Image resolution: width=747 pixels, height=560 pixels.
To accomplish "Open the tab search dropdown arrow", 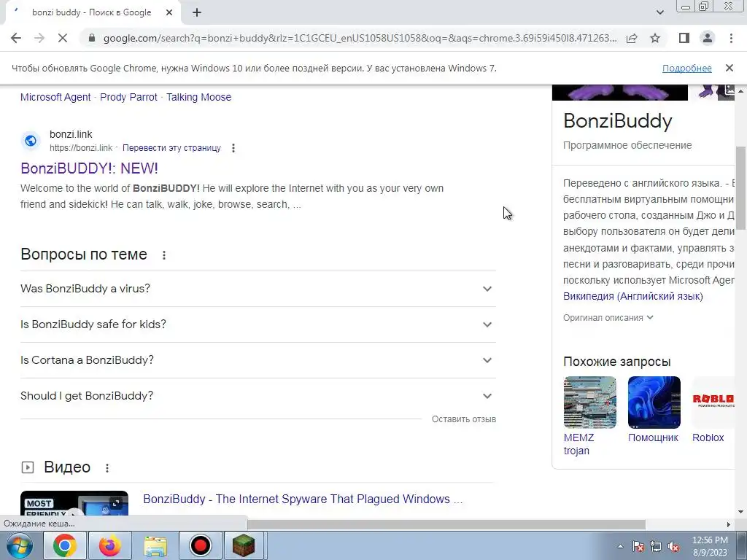I will tap(659, 12).
